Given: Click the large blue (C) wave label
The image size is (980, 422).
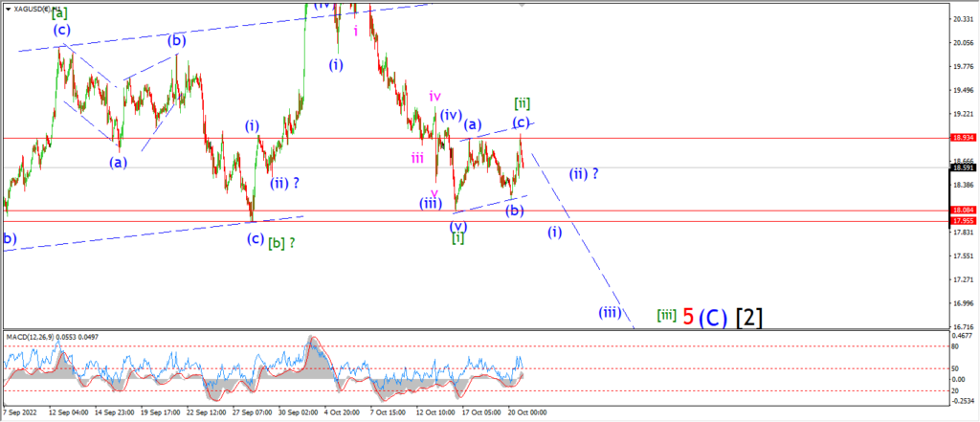Looking at the screenshot, I should click(713, 318).
